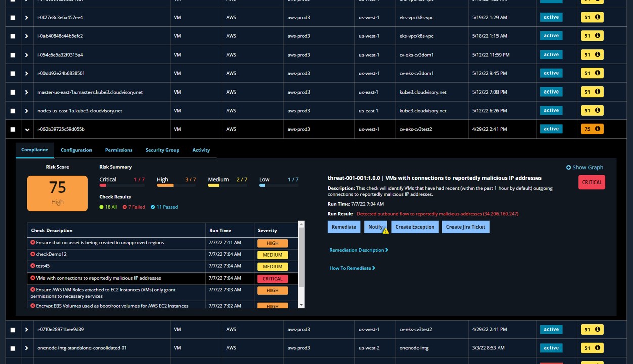Click the Remediate button

(x=344, y=227)
